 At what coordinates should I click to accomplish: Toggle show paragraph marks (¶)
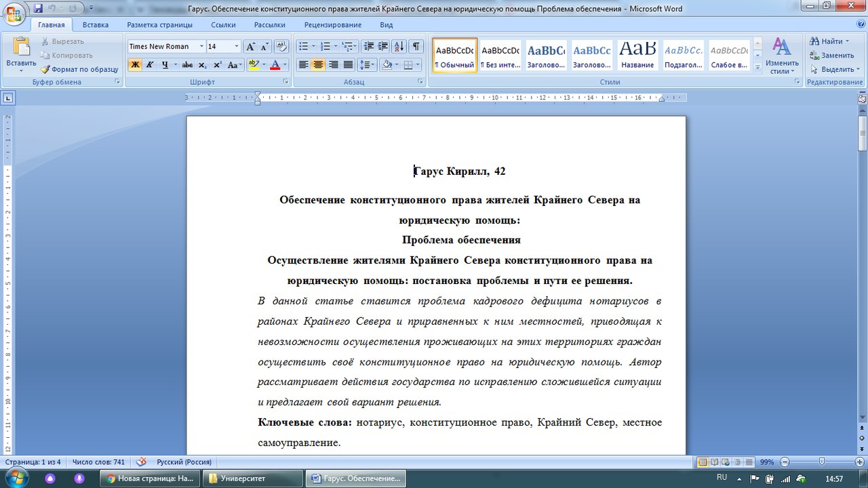(416, 47)
